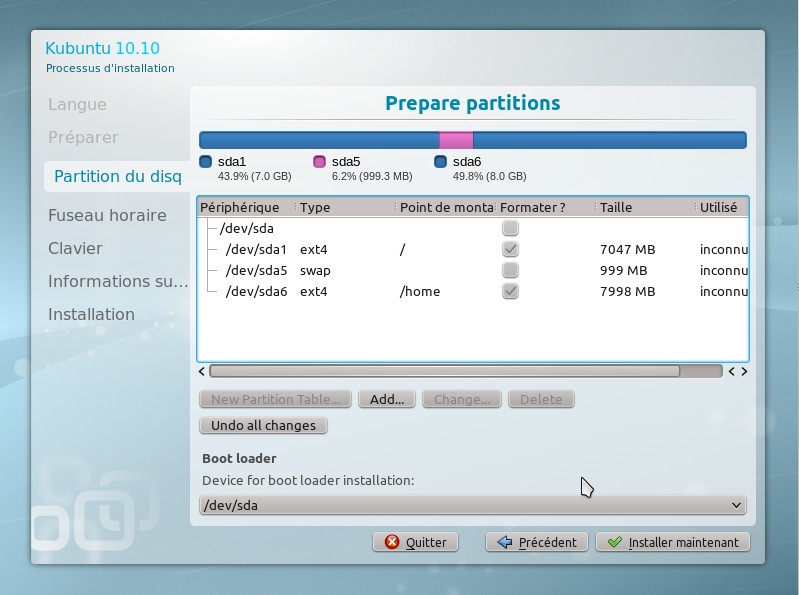Viewport: 799px width, 595px height.
Task: Click the Précédent button
Action: [537, 542]
